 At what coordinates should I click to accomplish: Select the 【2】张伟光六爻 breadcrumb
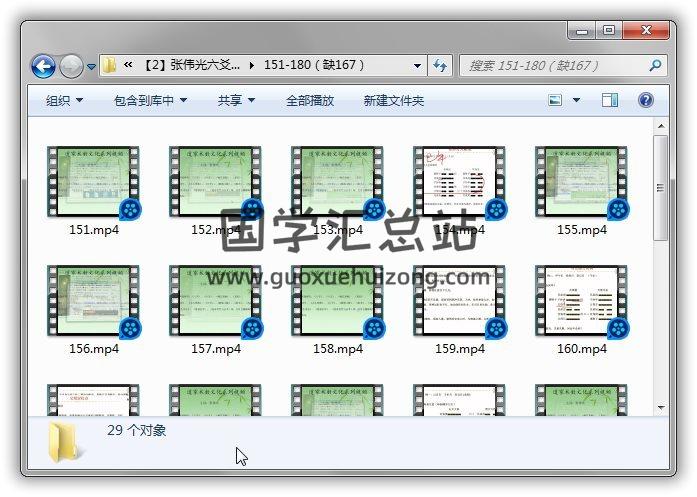[x=191, y=65]
